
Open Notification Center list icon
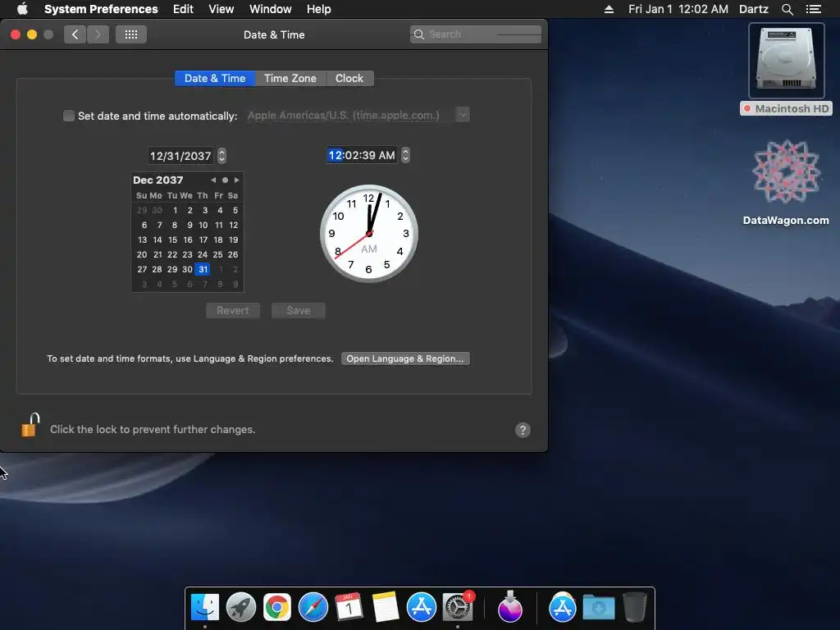[813, 9]
